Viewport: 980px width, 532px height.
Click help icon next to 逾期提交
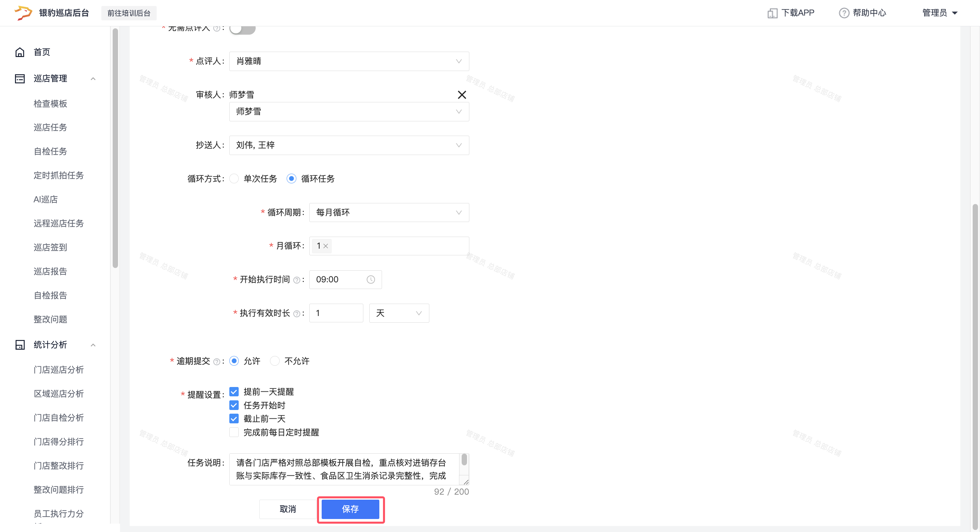coord(216,362)
